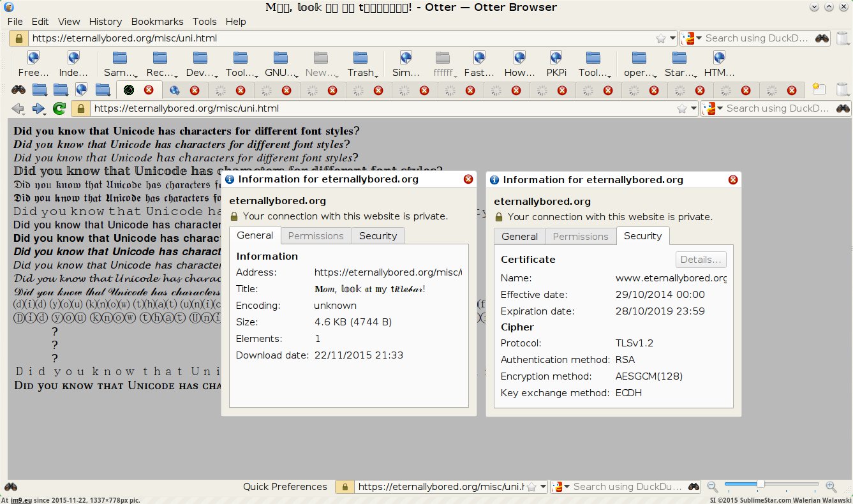Switch to the Security tab in the left dialog
The width and height of the screenshot is (853, 504).
pyautogui.click(x=378, y=236)
